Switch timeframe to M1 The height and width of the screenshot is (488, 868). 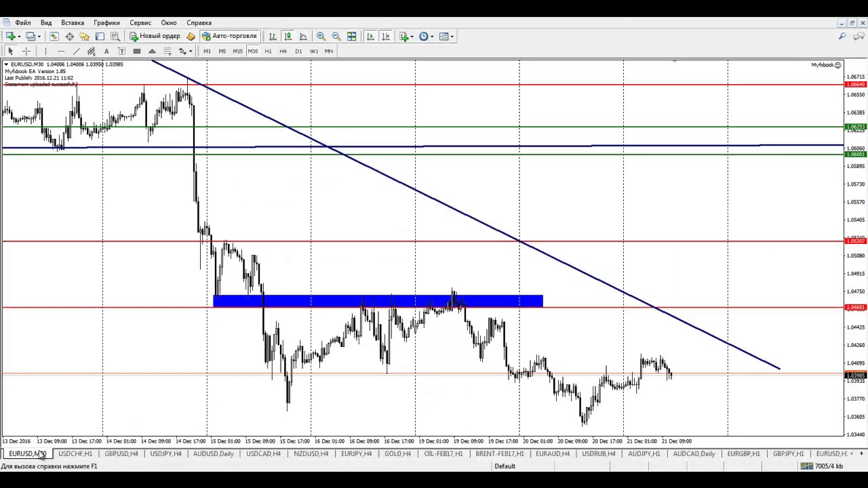coord(207,51)
